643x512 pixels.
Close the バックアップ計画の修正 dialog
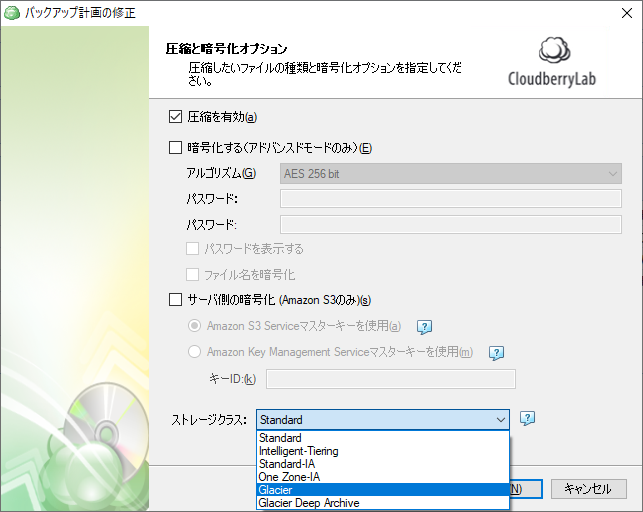[x=627, y=13]
